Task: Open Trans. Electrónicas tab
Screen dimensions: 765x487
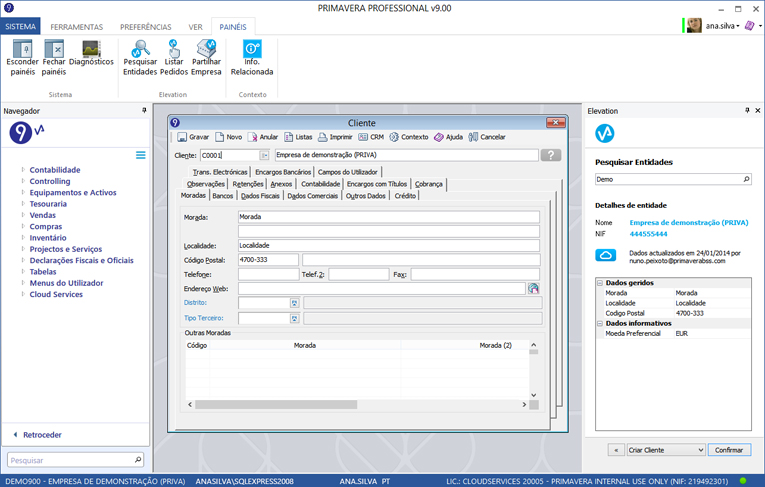Action: pyautogui.click(x=220, y=172)
